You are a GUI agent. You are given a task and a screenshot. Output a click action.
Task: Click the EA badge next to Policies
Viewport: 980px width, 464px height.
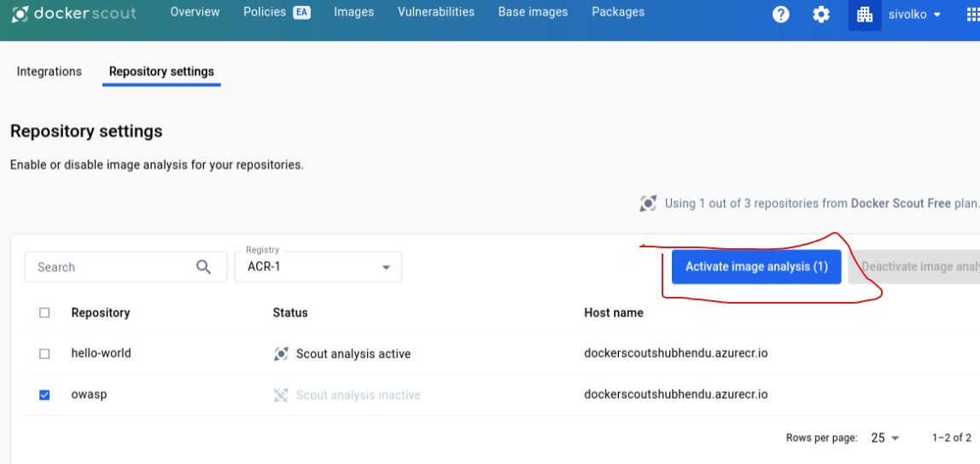pos(302,12)
